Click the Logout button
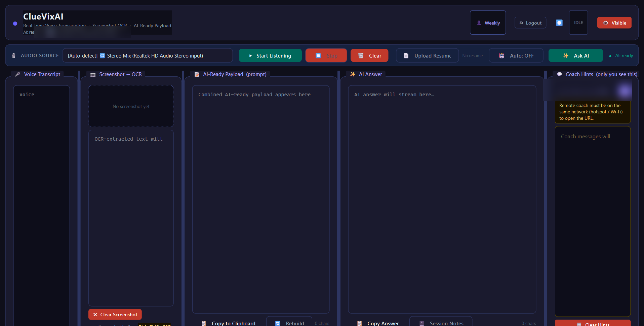 [530, 23]
